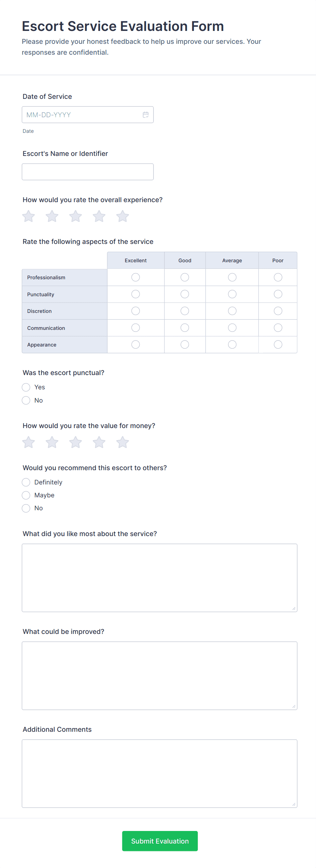Select third star for overall experience

(75, 216)
